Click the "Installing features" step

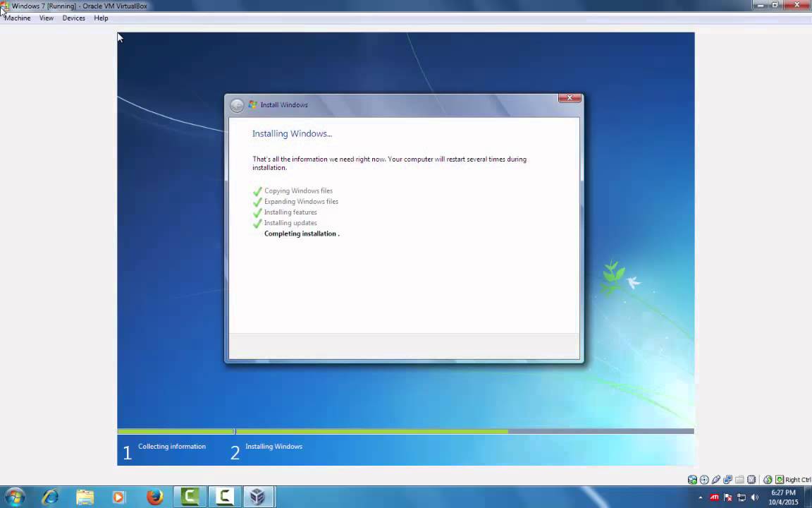[290, 212]
